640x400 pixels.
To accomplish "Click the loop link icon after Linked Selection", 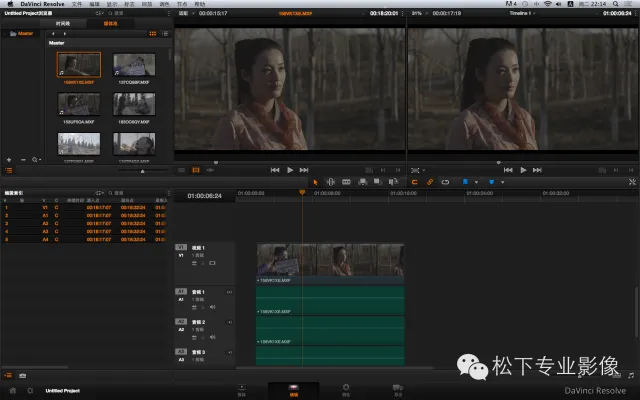I will coord(445,182).
